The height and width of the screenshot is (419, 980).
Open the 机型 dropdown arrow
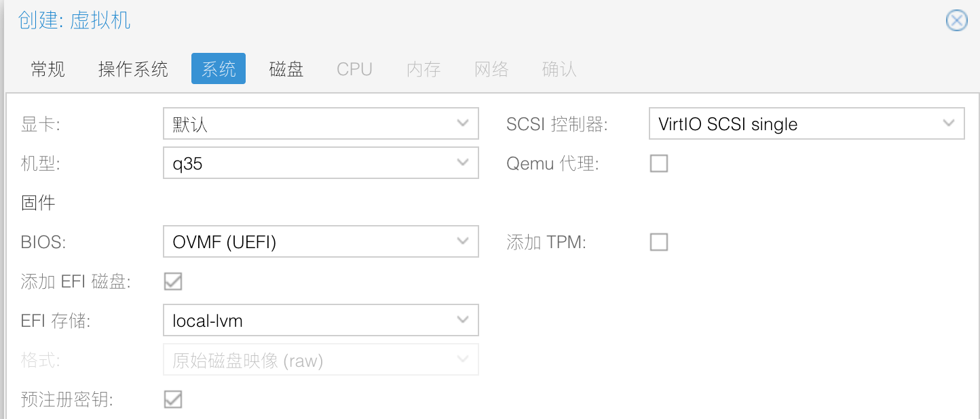pyautogui.click(x=463, y=163)
